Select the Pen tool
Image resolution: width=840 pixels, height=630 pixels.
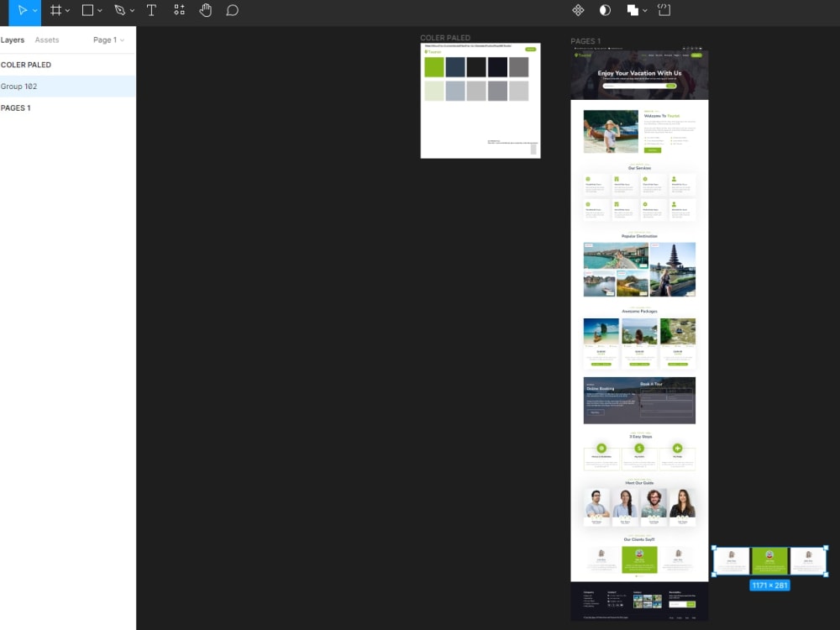point(119,10)
